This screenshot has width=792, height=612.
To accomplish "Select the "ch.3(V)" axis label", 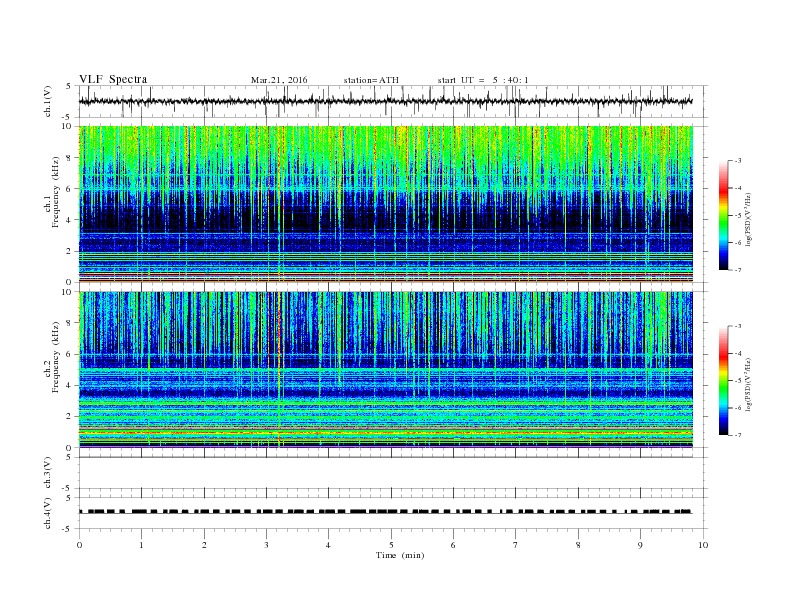I will 48,473.
